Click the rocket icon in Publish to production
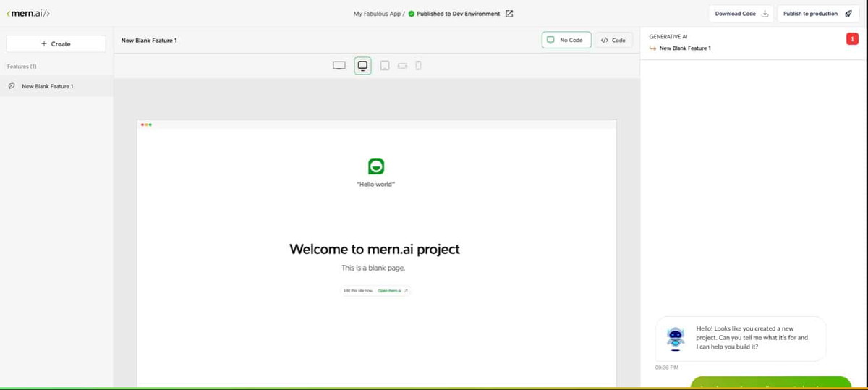 pyautogui.click(x=848, y=14)
